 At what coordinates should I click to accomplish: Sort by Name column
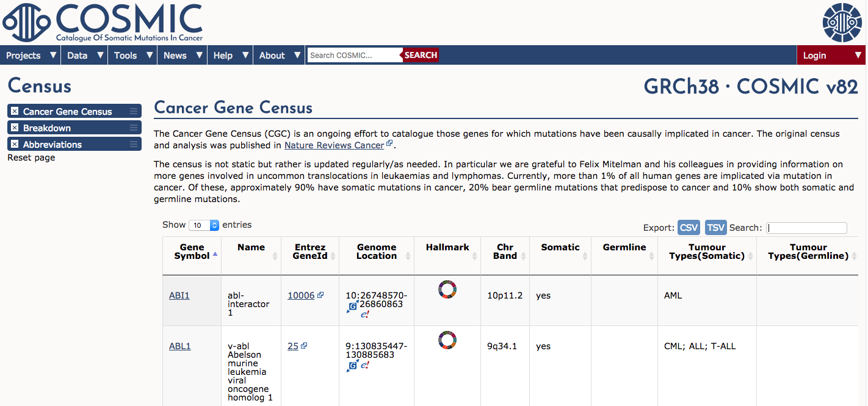251,255
